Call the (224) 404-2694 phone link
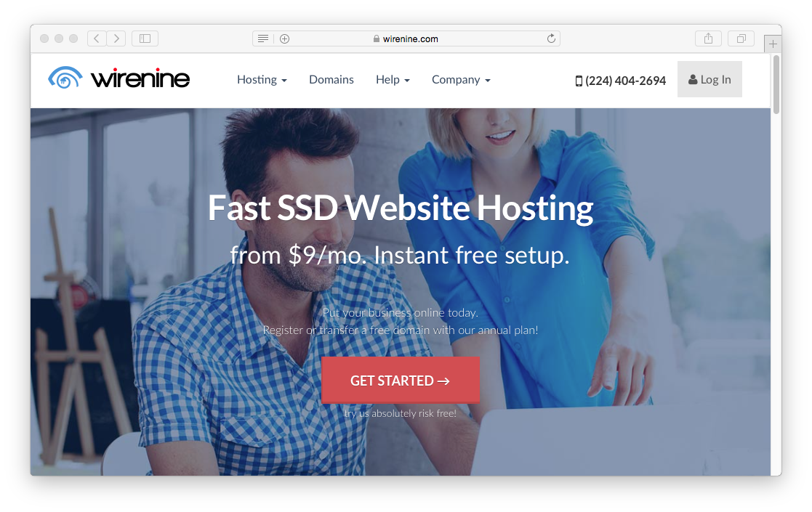This screenshot has width=812, height=512. coord(621,81)
